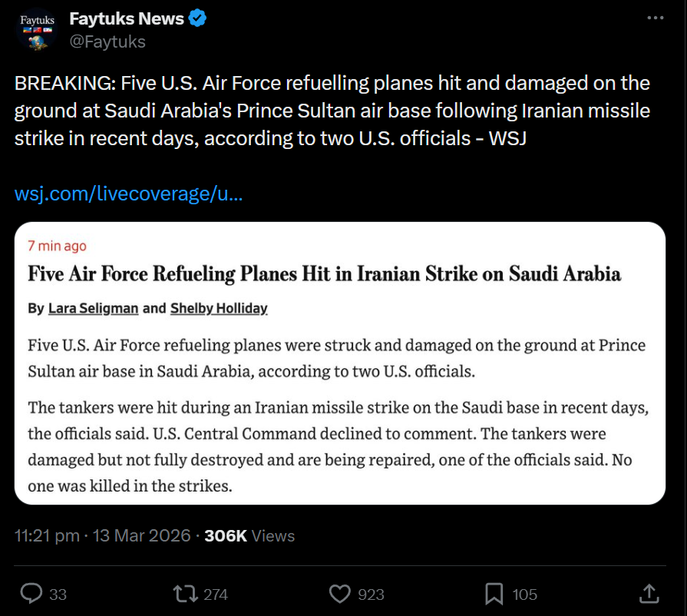
Task: Bookmark this post
Action: tap(494, 594)
